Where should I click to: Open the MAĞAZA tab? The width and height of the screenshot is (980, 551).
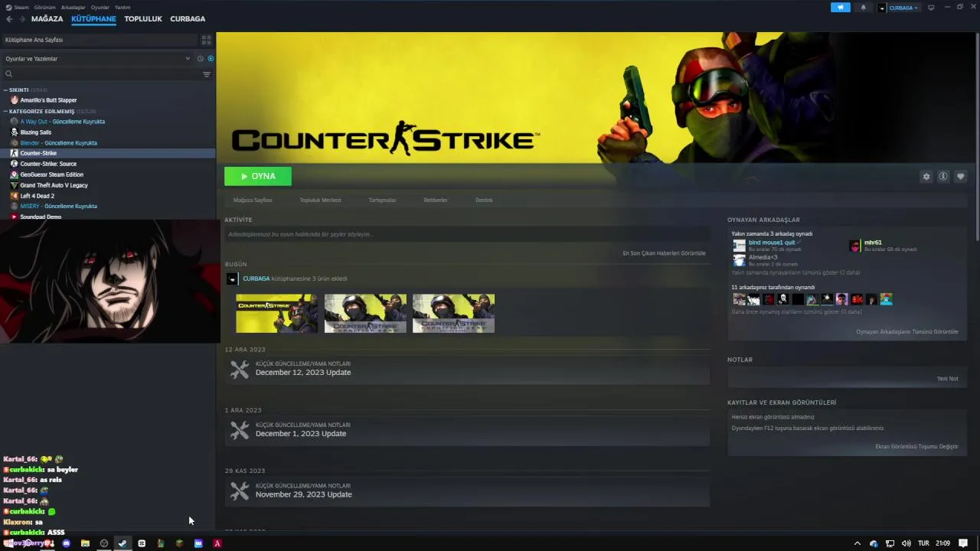coord(47,18)
